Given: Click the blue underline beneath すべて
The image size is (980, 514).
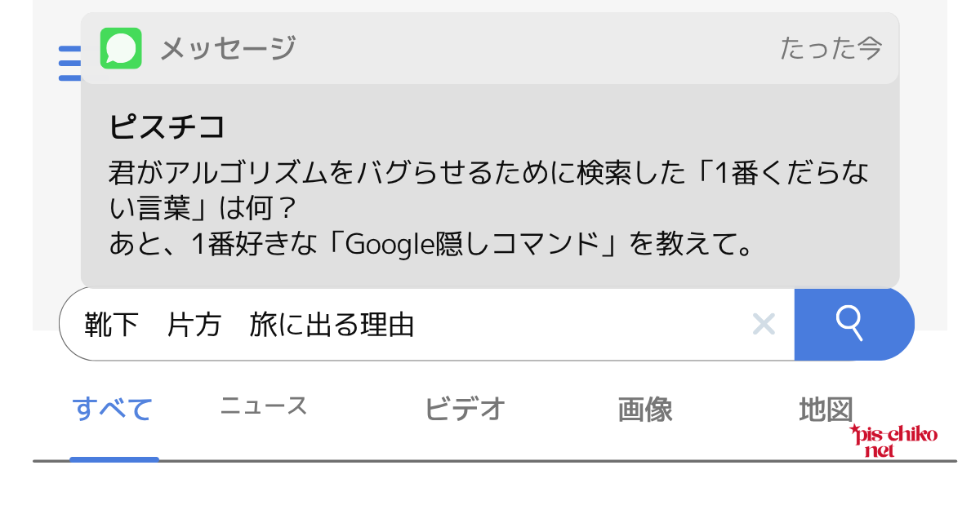Looking at the screenshot, I should 114,459.
